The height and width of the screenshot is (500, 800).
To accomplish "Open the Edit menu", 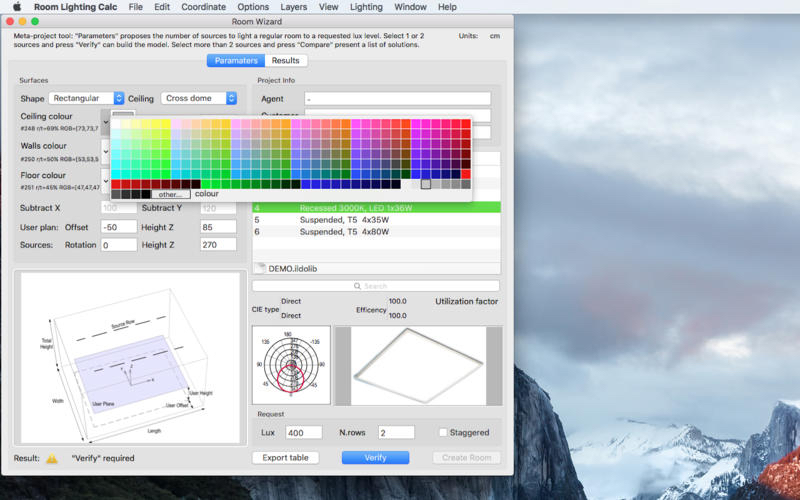I will click(162, 7).
